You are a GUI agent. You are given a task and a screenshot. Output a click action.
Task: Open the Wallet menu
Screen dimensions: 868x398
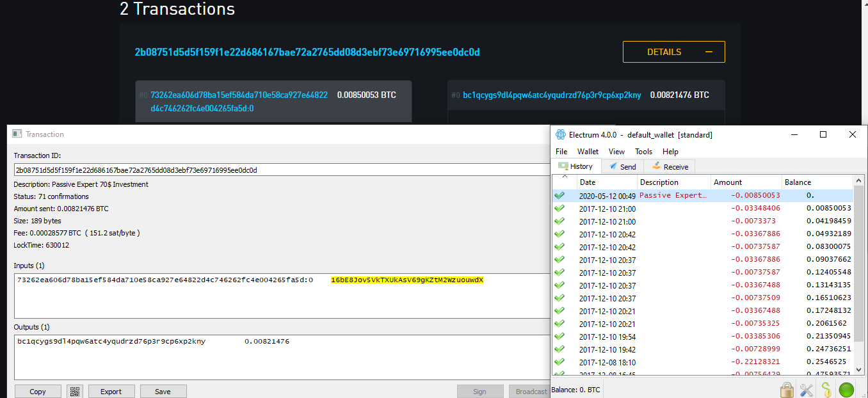click(588, 151)
